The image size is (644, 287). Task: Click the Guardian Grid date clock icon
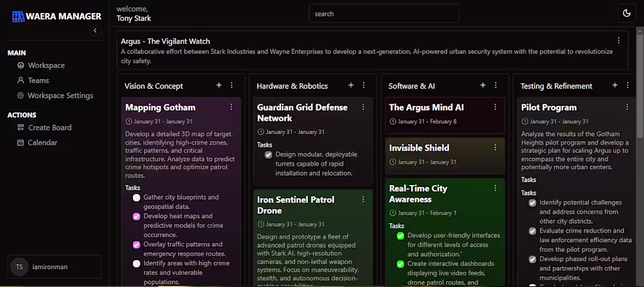click(x=261, y=132)
